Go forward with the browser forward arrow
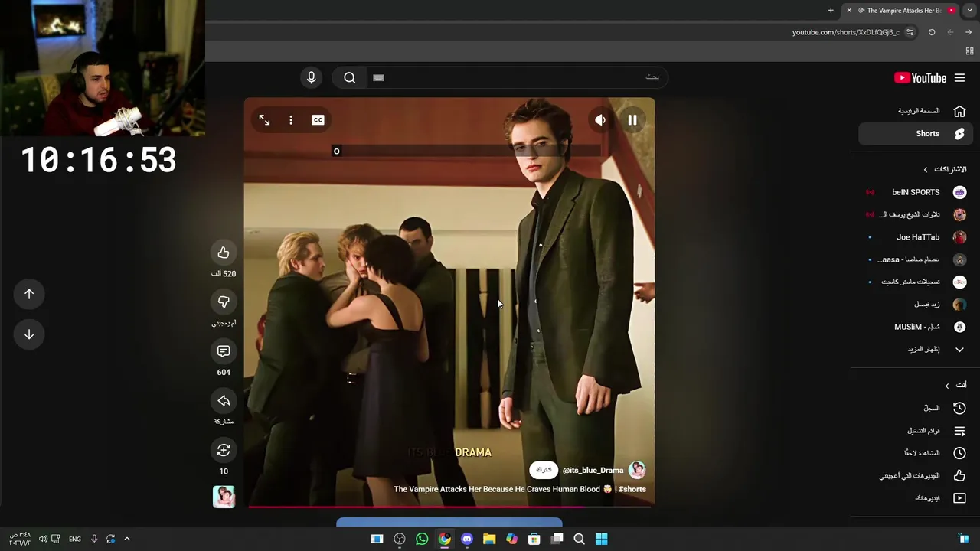This screenshot has width=980, height=551. (x=969, y=32)
